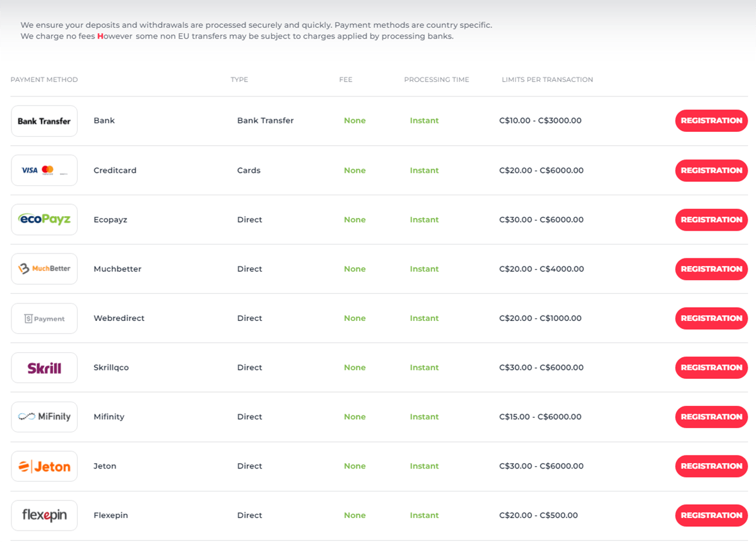This screenshot has width=756, height=542.
Task: Select the Skrill logo tile
Action: (x=44, y=368)
